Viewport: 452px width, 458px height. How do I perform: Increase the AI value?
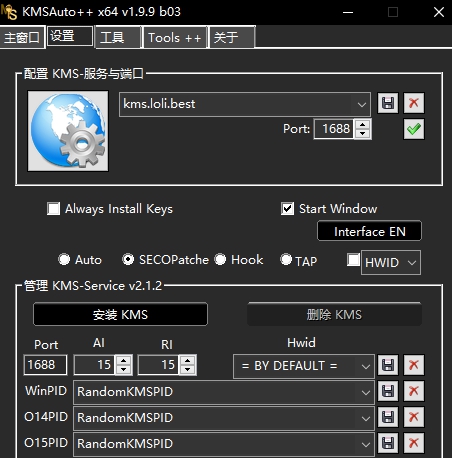click(x=124, y=361)
